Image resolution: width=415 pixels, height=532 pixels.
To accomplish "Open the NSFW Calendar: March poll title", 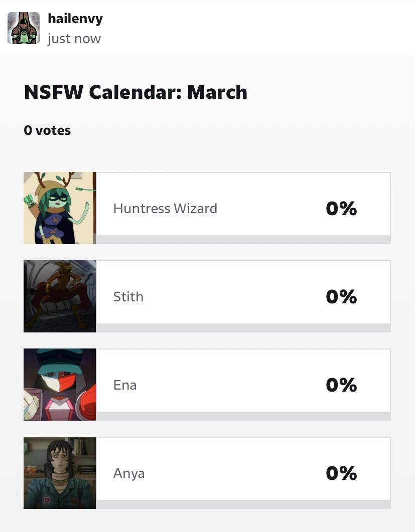I will point(135,92).
